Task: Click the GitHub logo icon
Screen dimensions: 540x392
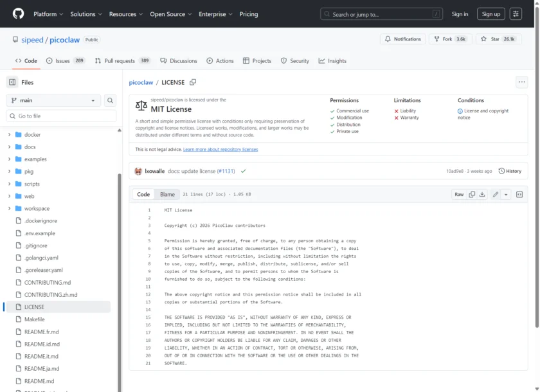Action: click(18, 13)
